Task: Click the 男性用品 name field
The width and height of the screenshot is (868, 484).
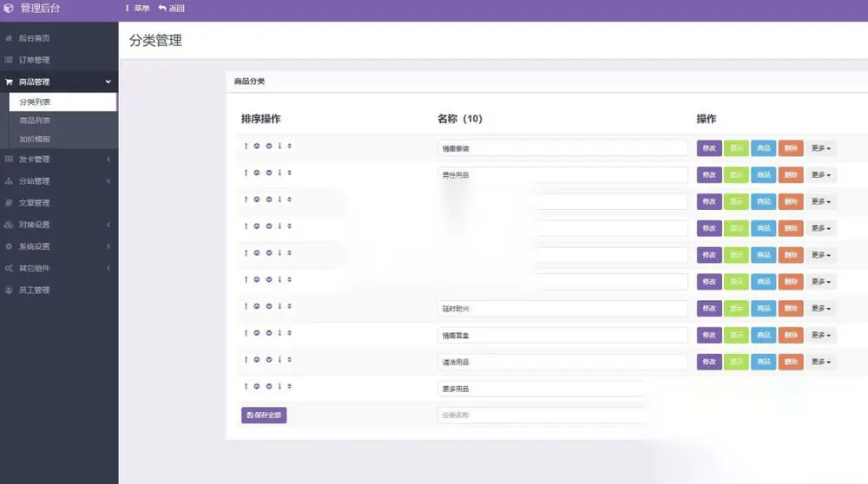Action: coord(563,175)
